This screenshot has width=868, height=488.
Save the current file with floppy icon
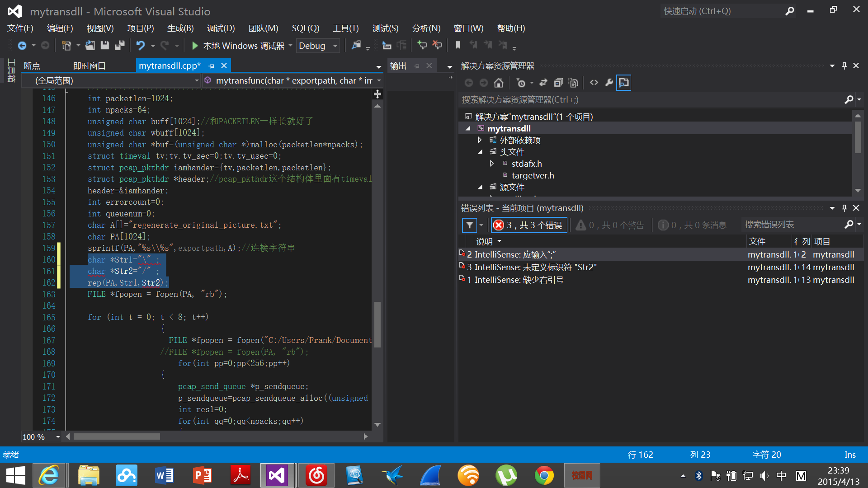(105, 46)
